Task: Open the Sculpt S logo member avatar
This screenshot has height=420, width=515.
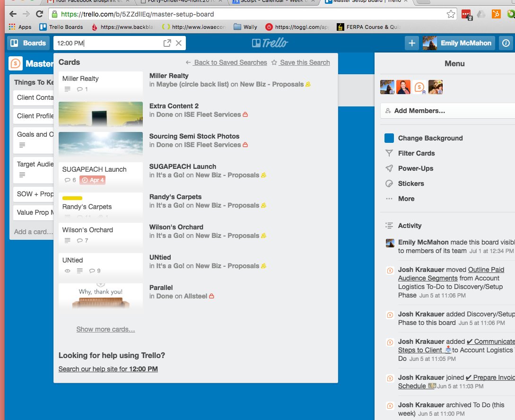Action: coord(419,87)
